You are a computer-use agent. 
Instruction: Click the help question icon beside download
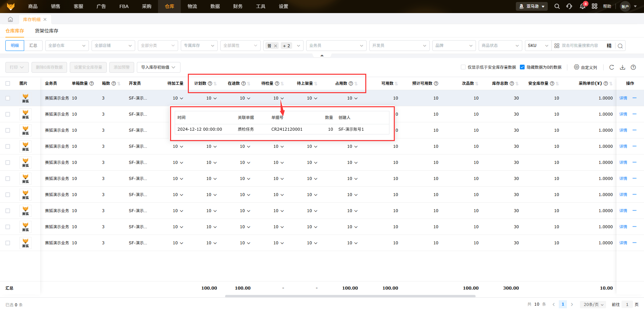click(633, 67)
